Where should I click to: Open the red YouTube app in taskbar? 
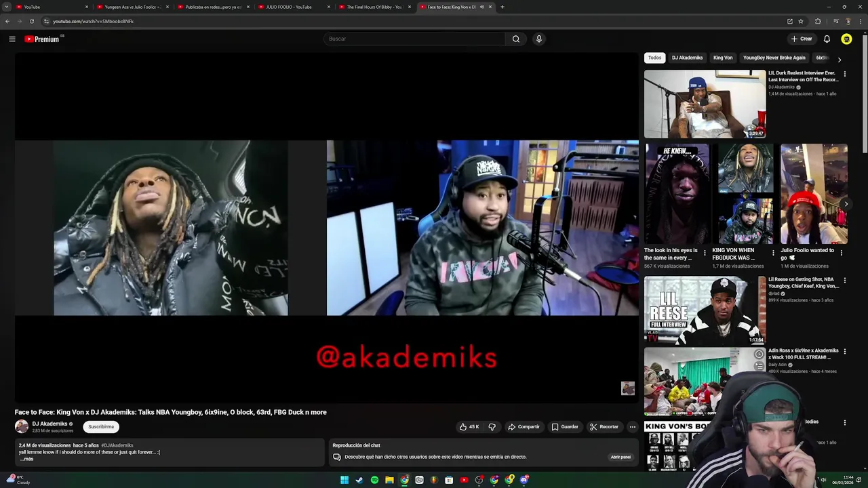[x=464, y=480]
